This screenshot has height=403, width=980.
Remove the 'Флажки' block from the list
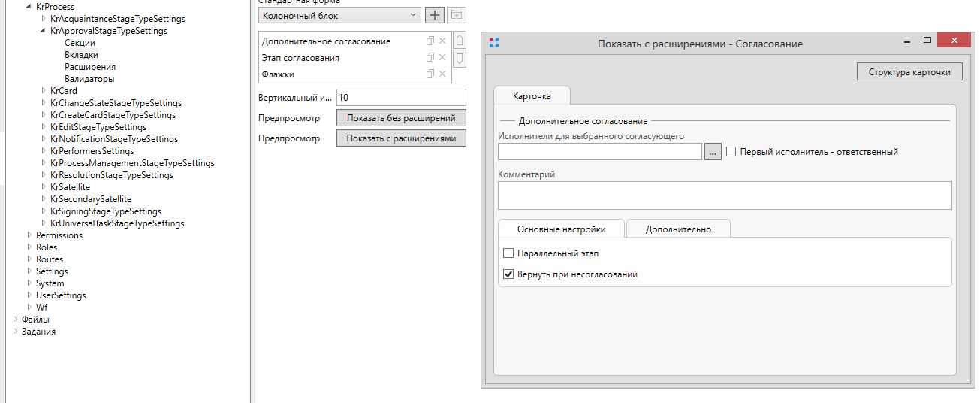point(442,74)
